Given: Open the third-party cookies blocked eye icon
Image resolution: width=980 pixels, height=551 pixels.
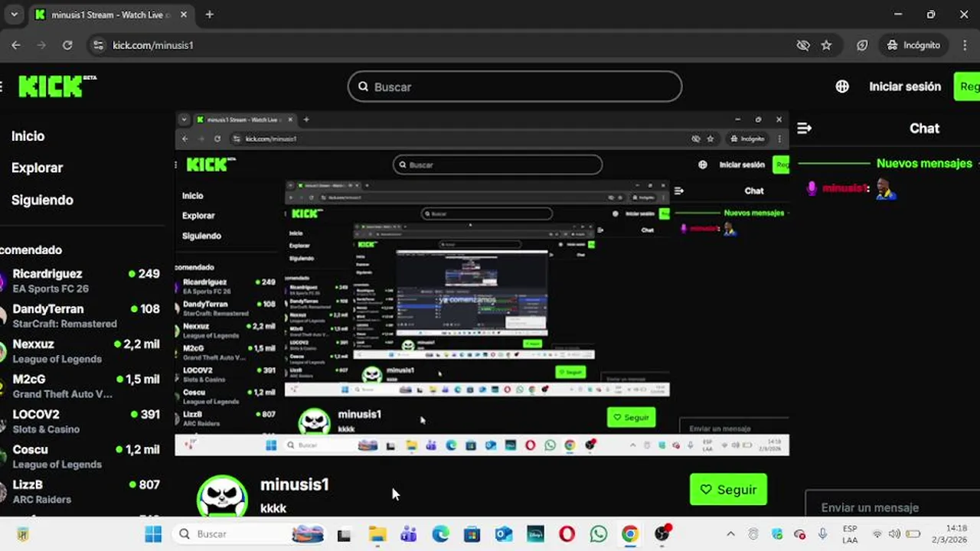Looking at the screenshot, I should pyautogui.click(x=803, y=45).
